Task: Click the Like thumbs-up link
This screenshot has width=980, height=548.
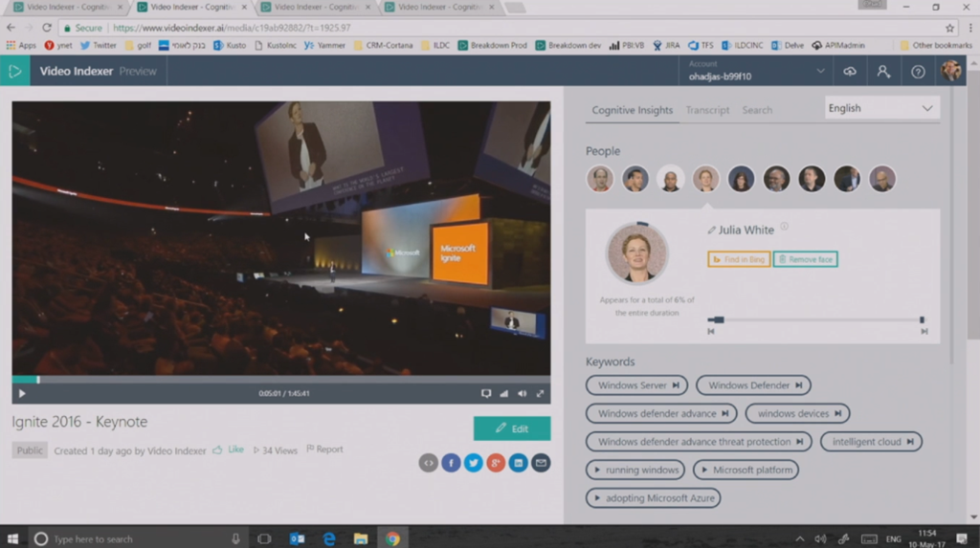Action: click(x=228, y=449)
